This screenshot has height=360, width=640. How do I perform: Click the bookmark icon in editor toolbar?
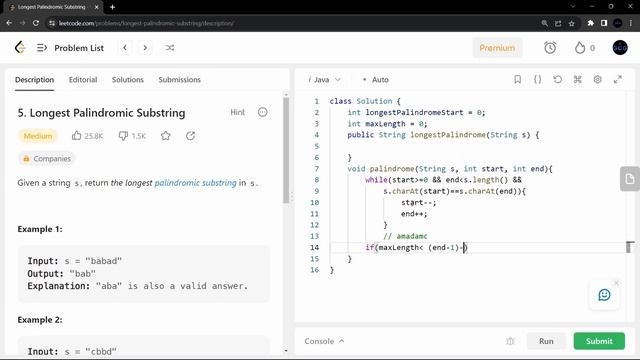click(x=517, y=79)
